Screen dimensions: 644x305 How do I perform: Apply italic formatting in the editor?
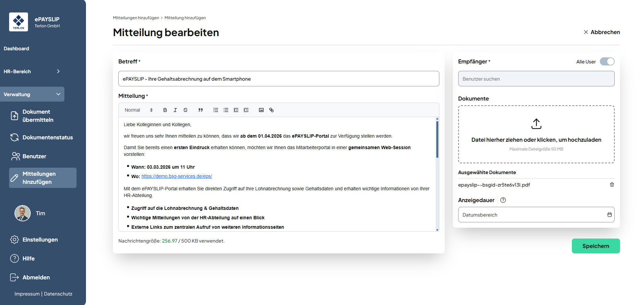click(175, 110)
